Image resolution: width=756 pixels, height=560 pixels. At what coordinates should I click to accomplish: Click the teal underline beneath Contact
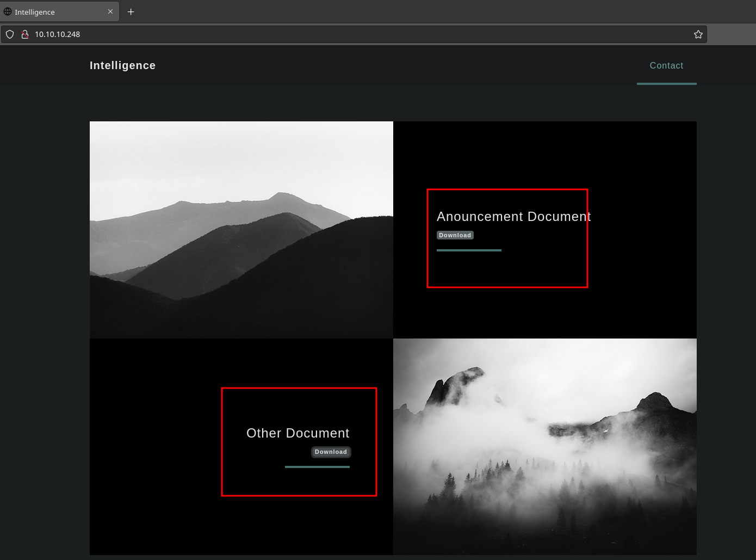(666, 84)
